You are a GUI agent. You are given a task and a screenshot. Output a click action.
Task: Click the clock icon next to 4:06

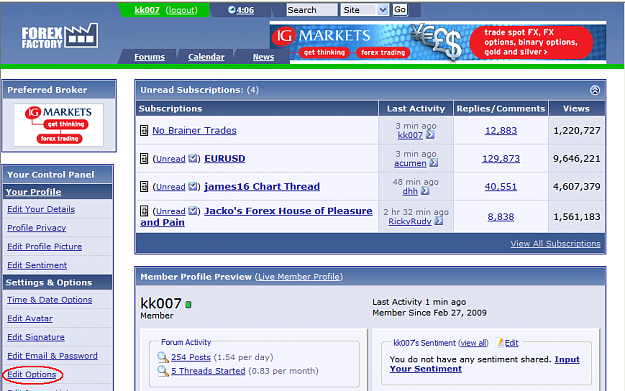[231, 10]
